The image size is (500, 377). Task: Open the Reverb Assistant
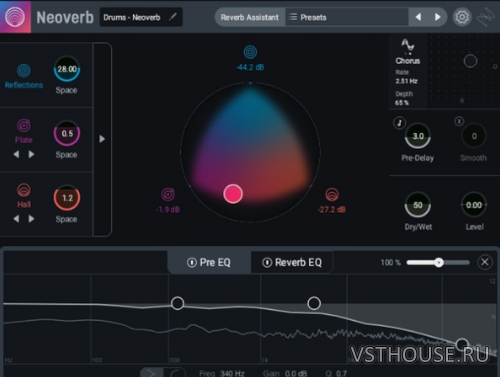249,17
